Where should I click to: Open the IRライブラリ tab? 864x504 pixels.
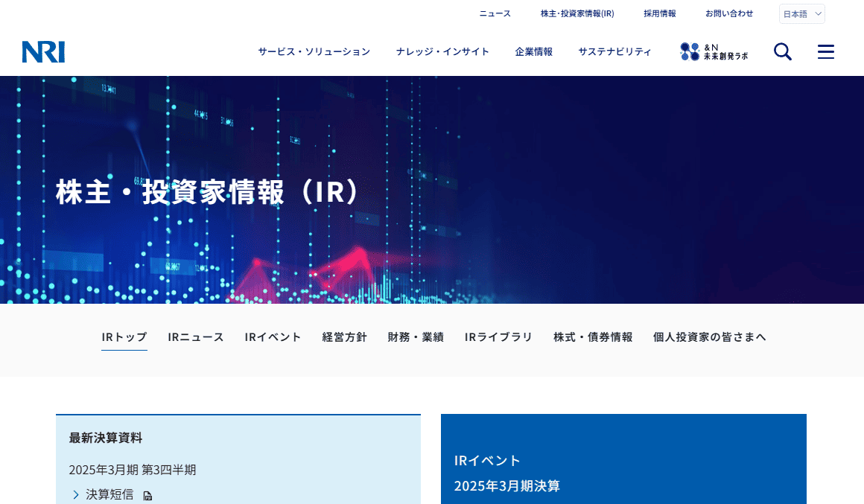click(498, 337)
